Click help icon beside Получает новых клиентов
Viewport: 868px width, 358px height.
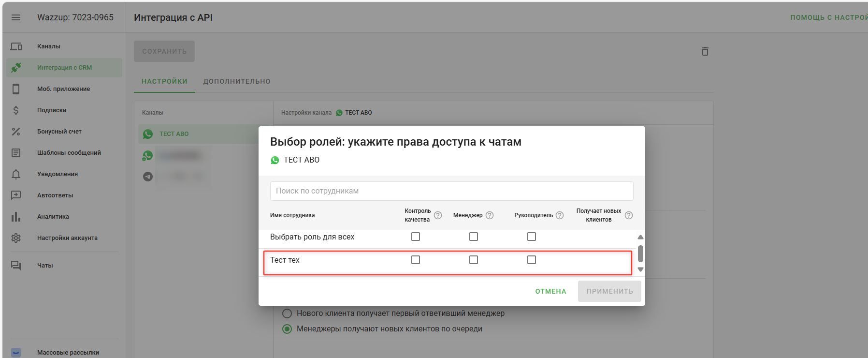coord(629,215)
